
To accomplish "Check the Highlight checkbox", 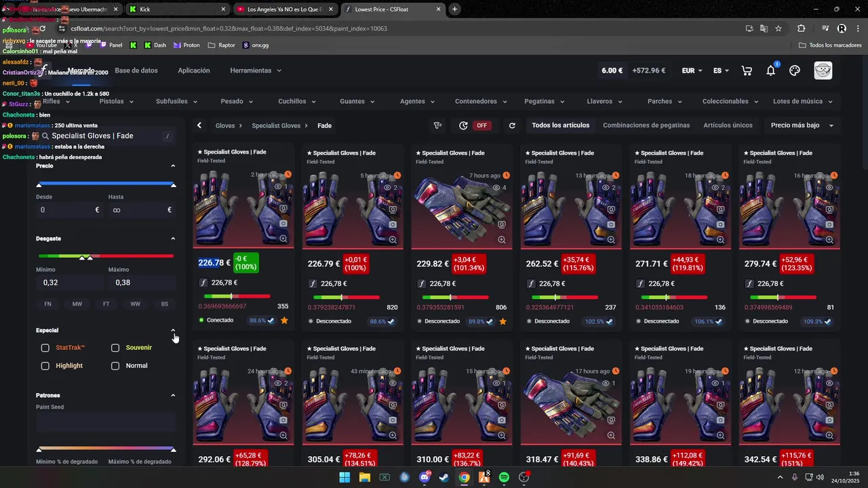I will 45,366.
